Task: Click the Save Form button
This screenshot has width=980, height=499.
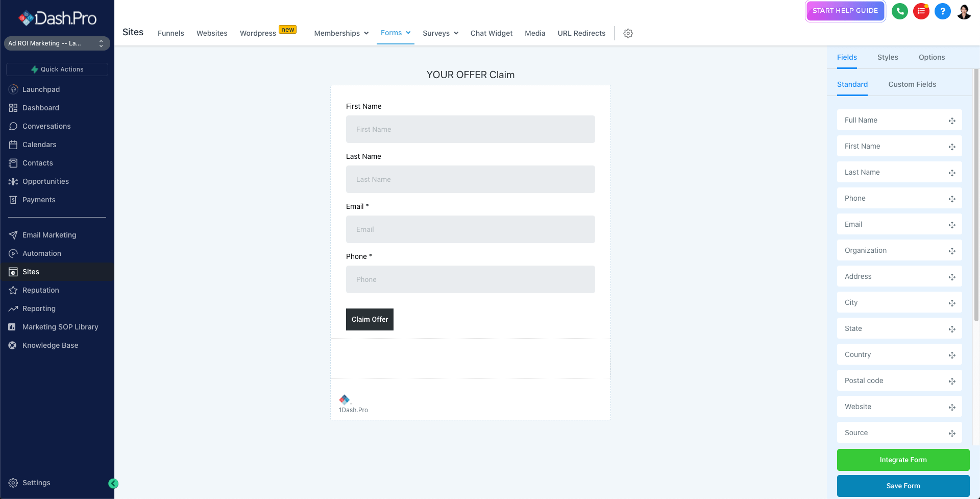Action: click(x=903, y=486)
